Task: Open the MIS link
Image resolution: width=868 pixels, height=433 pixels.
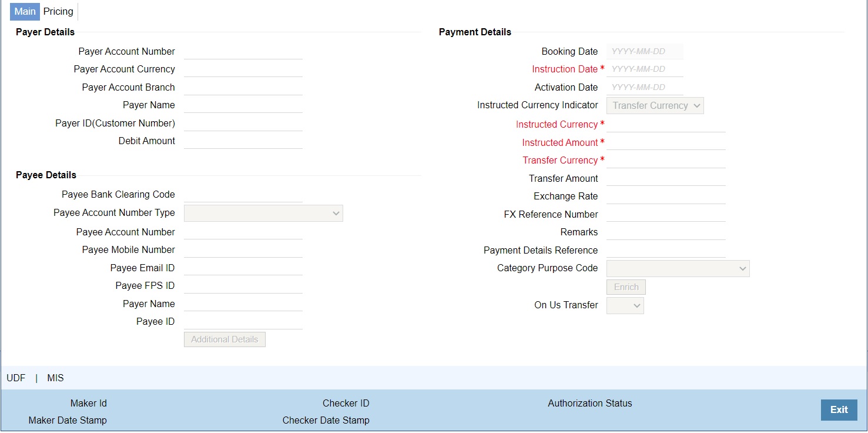Action: point(55,378)
